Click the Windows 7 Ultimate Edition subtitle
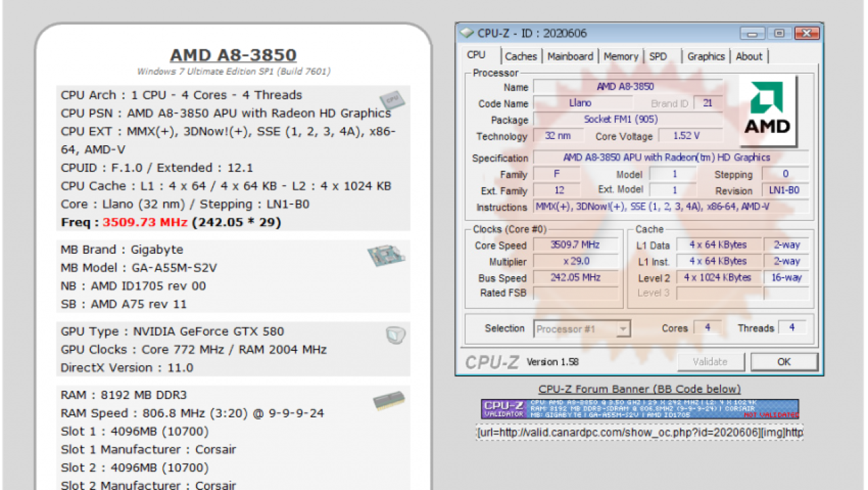This screenshot has width=868, height=490. pyautogui.click(x=233, y=71)
